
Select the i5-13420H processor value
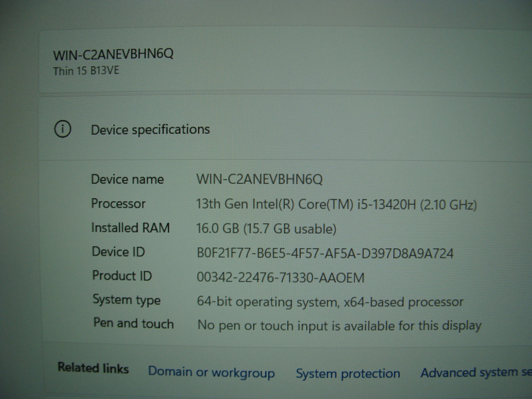pos(336,204)
